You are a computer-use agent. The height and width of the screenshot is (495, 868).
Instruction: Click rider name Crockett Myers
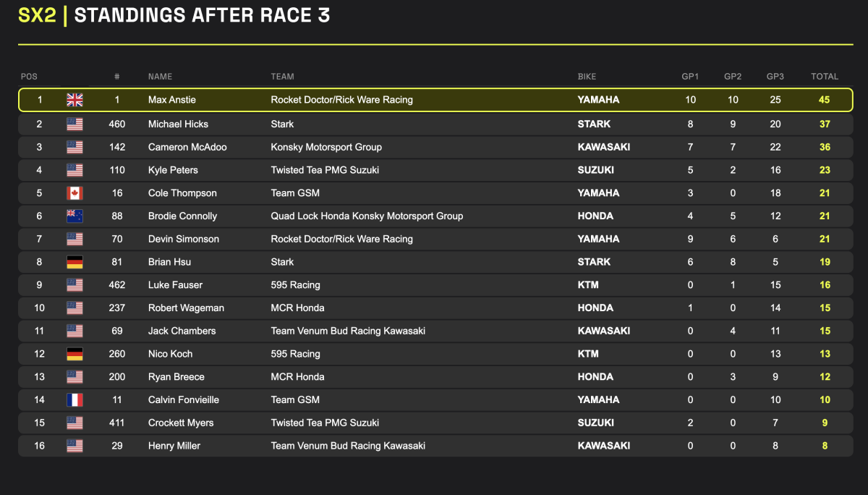181,423
